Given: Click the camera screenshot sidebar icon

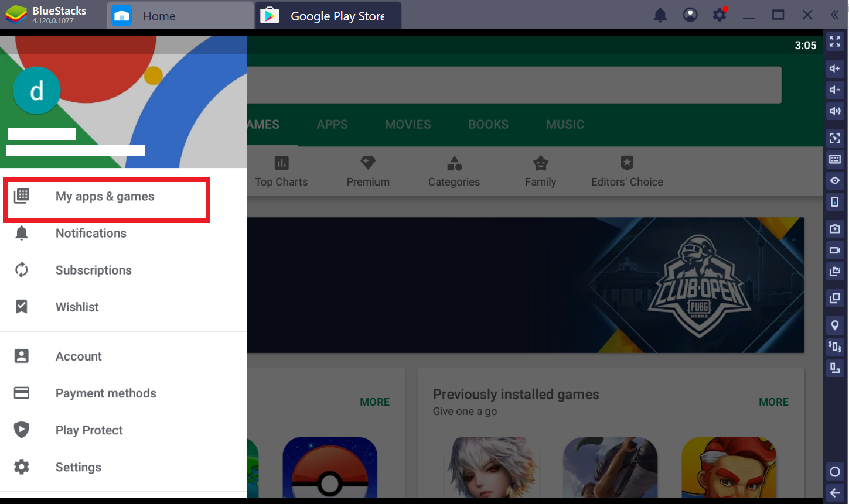Looking at the screenshot, I should [x=835, y=229].
